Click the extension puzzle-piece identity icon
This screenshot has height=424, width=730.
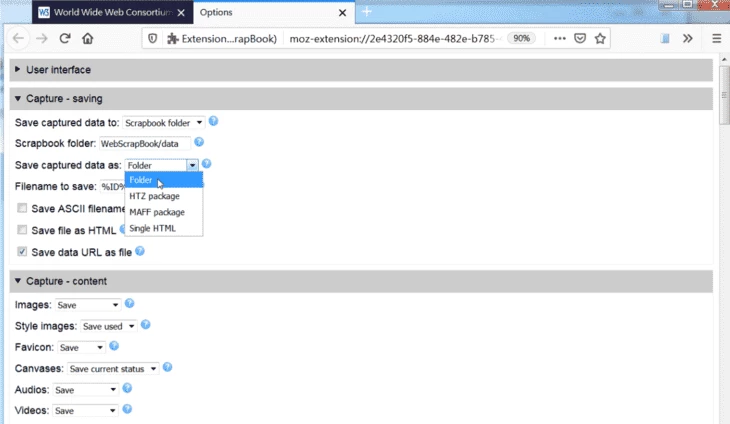click(173, 39)
